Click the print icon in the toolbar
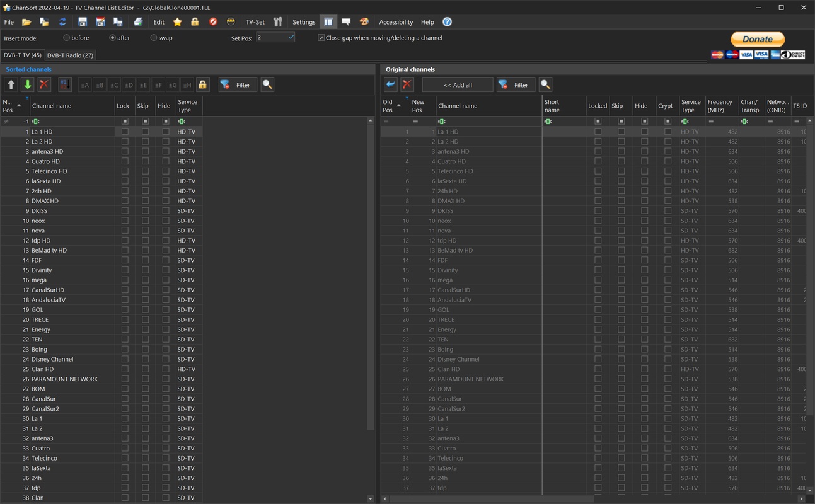The width and height of the screenshot is (815, 504). pos(138,22)
